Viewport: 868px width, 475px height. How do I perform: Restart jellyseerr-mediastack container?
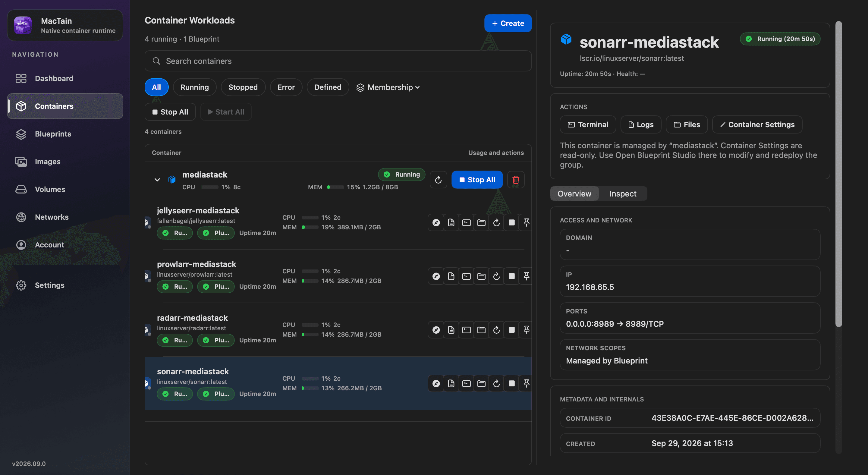[496, 223]
